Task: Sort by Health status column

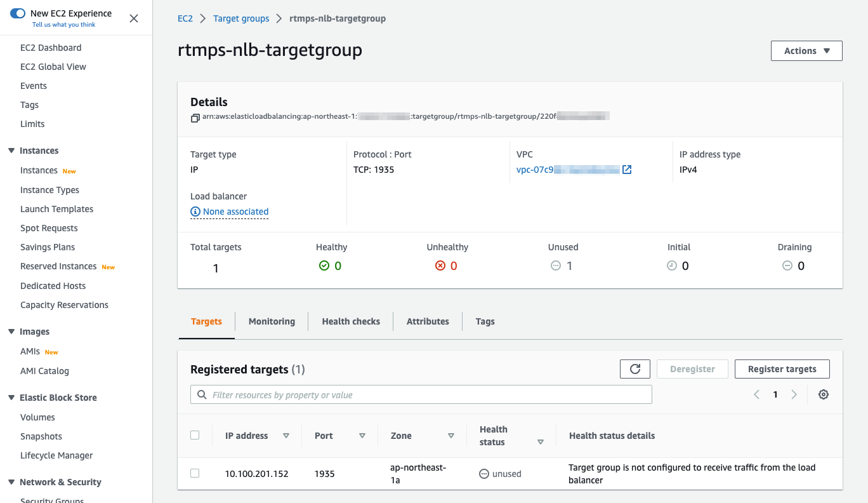Action: tap(541, 442)
